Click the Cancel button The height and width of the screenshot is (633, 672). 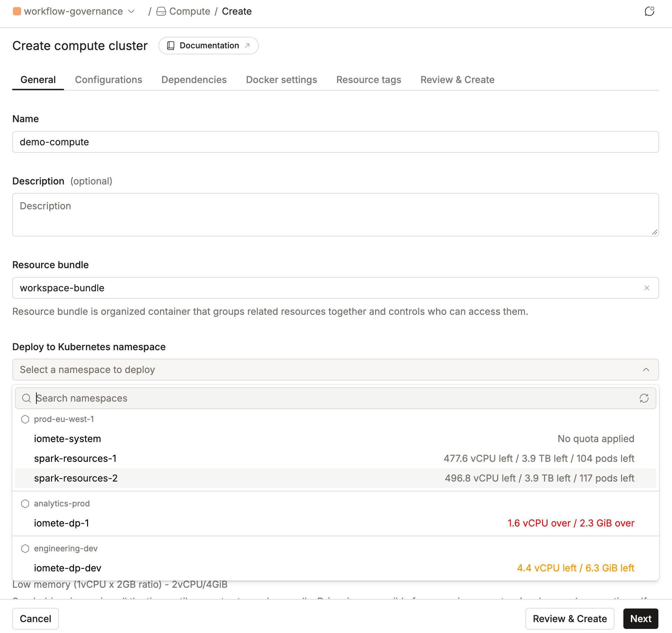[35, 619]
